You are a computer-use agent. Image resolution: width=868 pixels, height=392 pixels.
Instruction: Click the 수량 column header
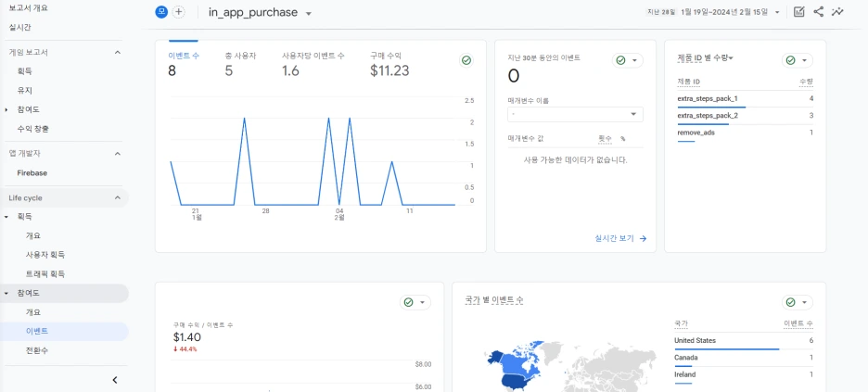pos(806,82)
